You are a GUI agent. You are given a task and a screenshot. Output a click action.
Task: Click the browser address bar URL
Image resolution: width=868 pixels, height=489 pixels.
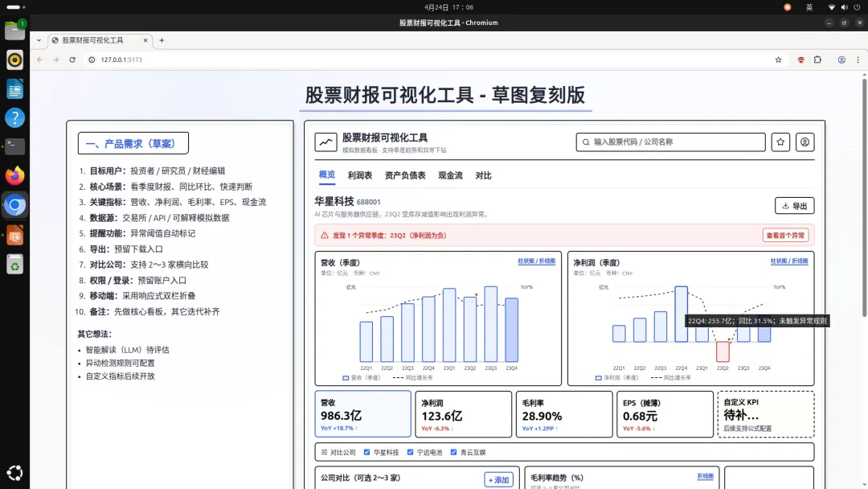[x=121, y=60]
